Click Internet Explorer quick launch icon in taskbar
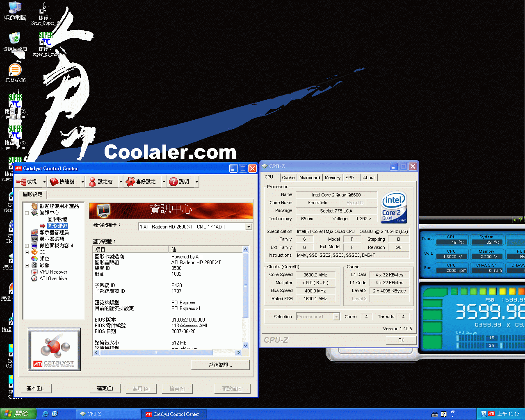The height and width of the screenshot is (420, 525). pyautogui.click(x=45, y=414)
